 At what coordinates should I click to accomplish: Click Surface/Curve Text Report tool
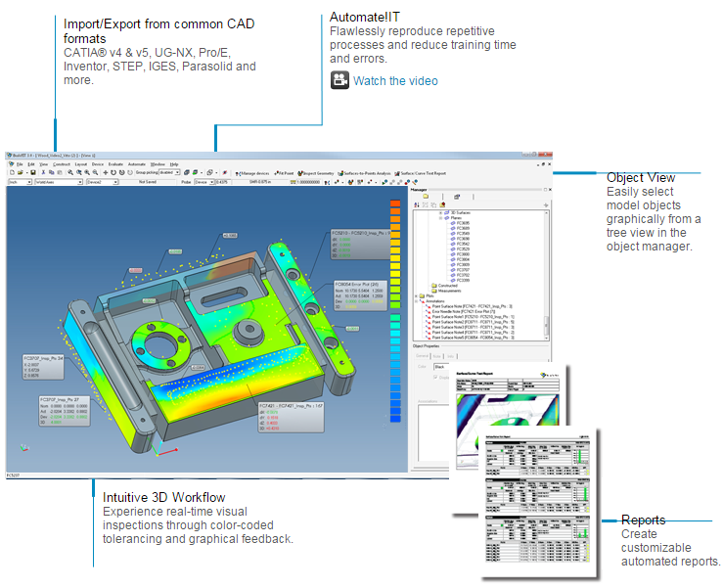(420, 173)
